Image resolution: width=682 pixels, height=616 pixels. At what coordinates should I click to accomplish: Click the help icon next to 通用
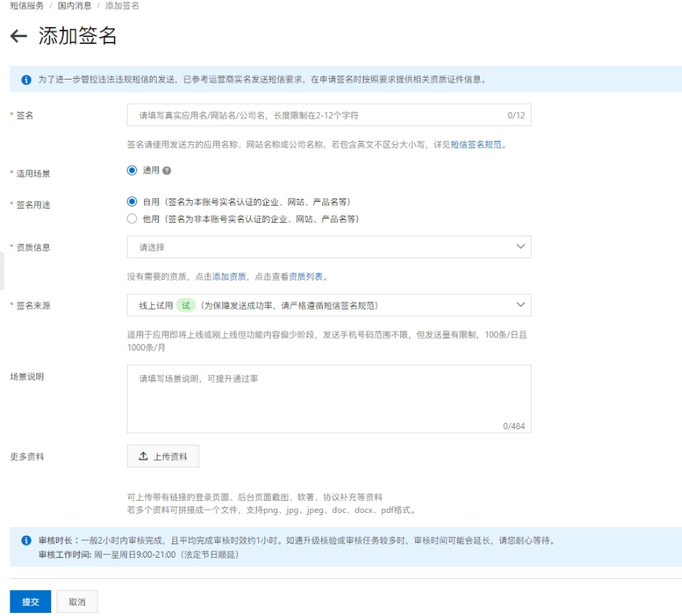[x=167, y=170]
